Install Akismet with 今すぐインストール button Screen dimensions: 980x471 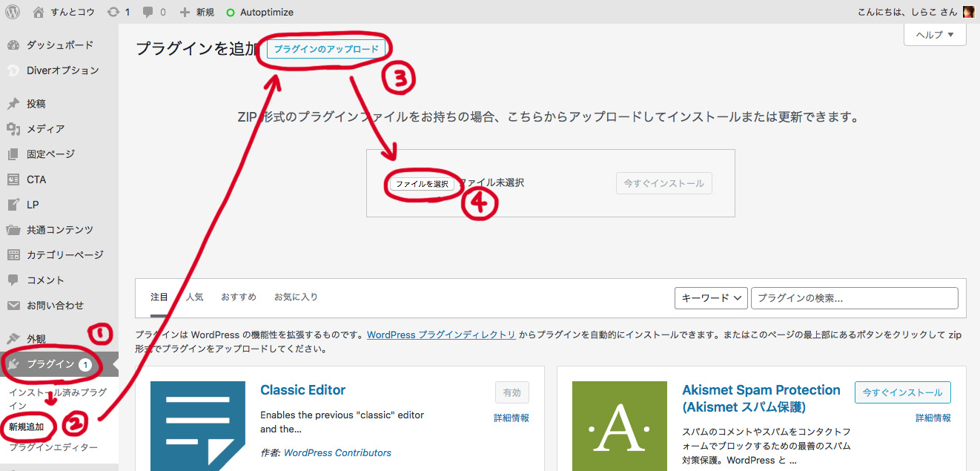pos(902,392)
